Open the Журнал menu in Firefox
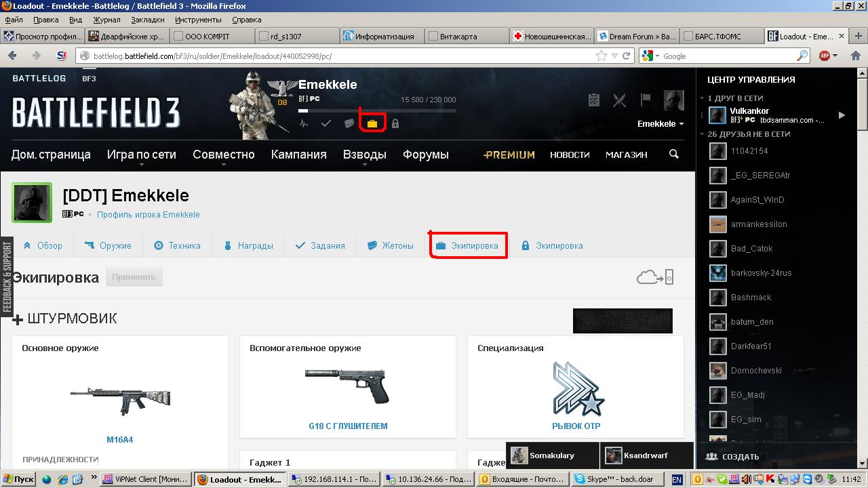The image size is (868, 488). click(106, 20)
